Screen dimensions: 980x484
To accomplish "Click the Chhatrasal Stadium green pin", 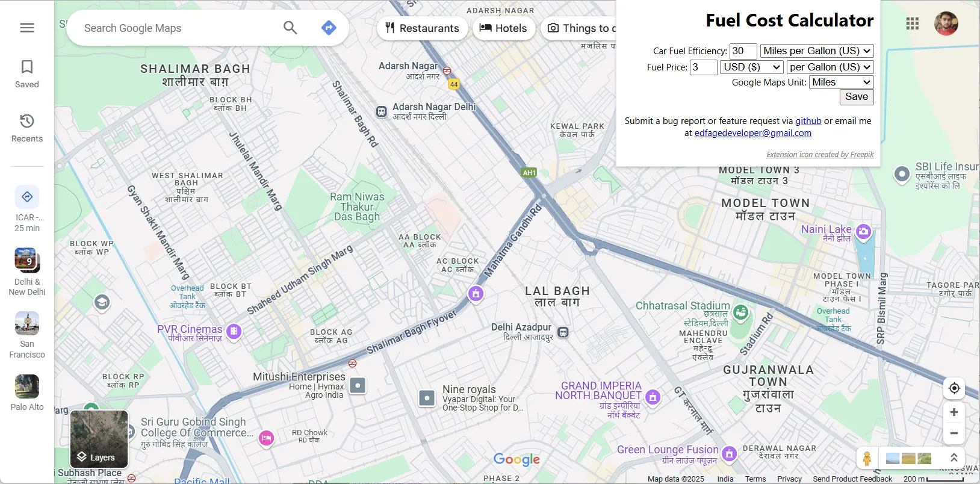I will coord(741,312).
